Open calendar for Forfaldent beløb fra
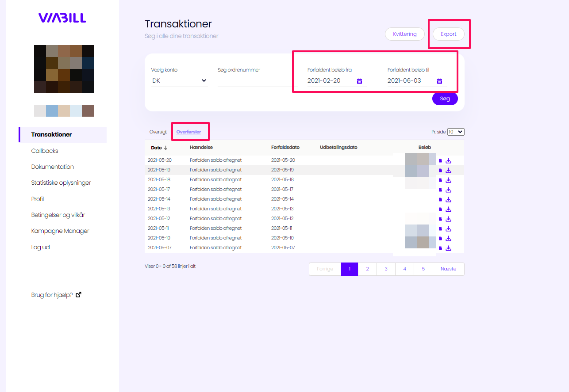This screenshot has width=569, height=392. pos(360,81)
